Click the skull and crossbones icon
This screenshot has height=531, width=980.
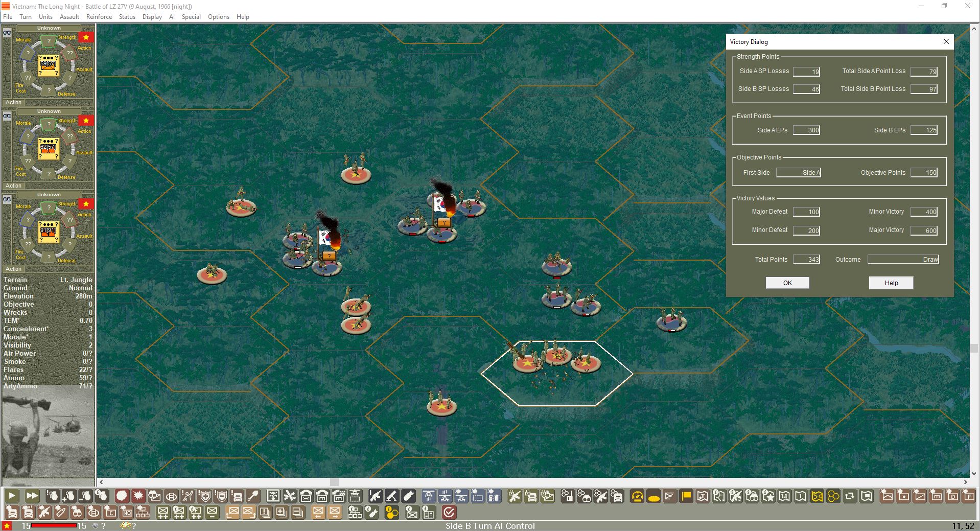tap(273, 496)
